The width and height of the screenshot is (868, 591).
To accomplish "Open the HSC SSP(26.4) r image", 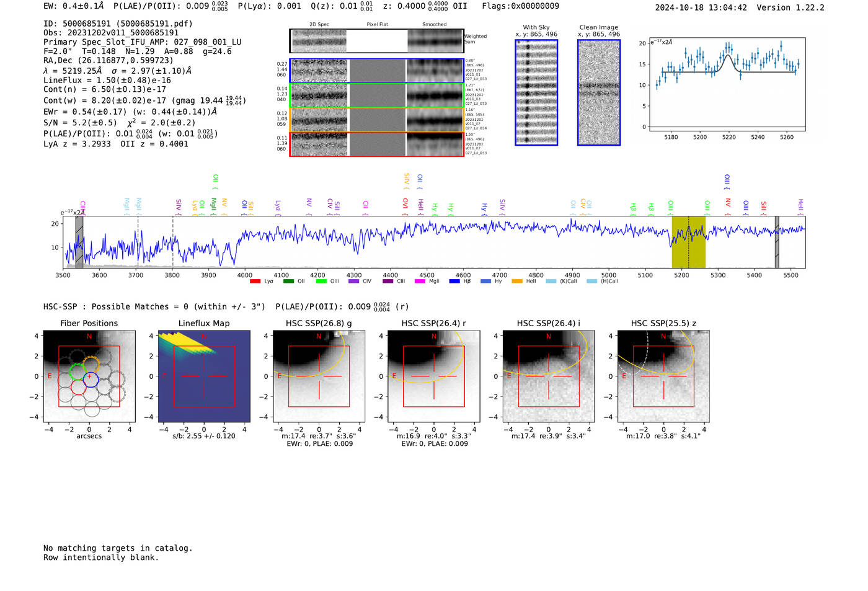I will coord(433,376).
